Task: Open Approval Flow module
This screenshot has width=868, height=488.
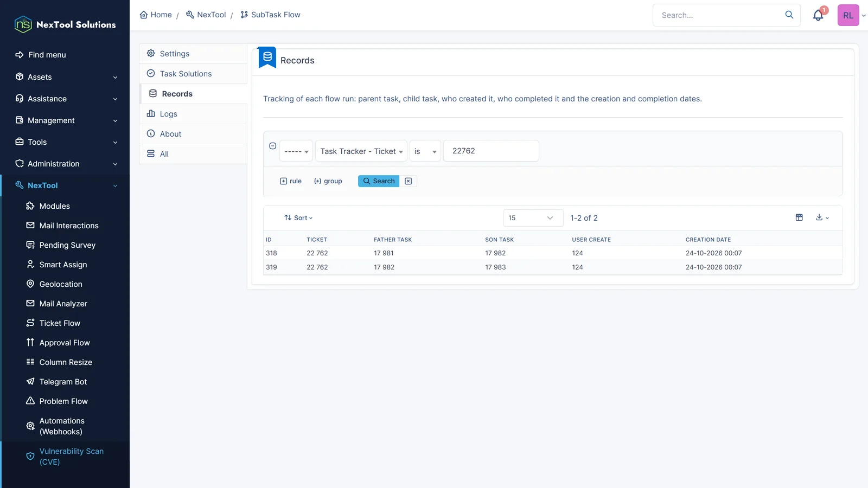Action: pos(65,343)
